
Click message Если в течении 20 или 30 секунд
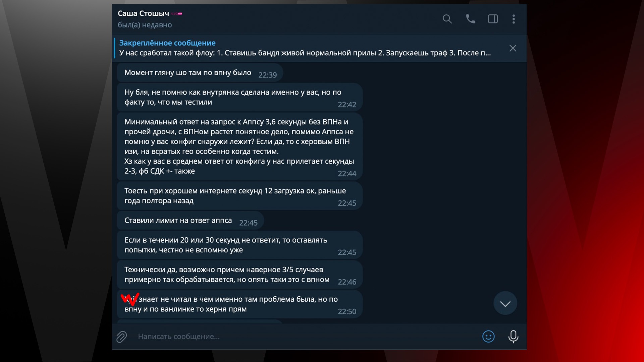pyautogui.click(x=240, y=245)
